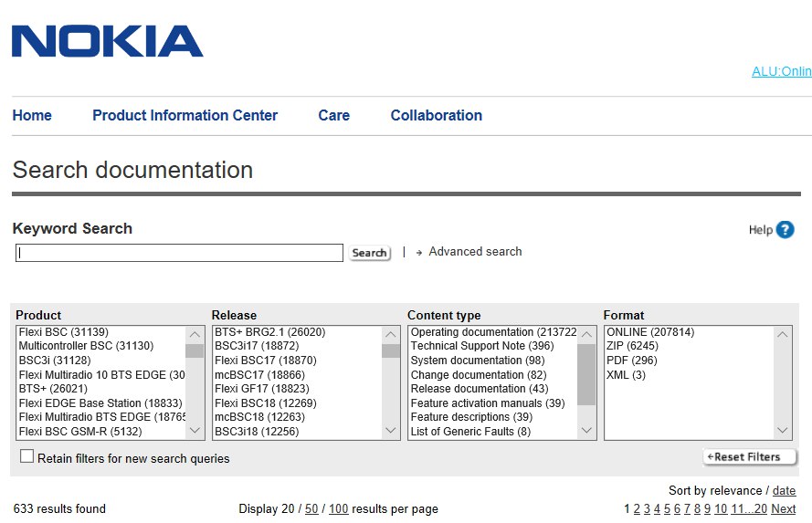Select List of Generic Faults (8)
Viewport: 812px width, 523px height.
(470, 432)
